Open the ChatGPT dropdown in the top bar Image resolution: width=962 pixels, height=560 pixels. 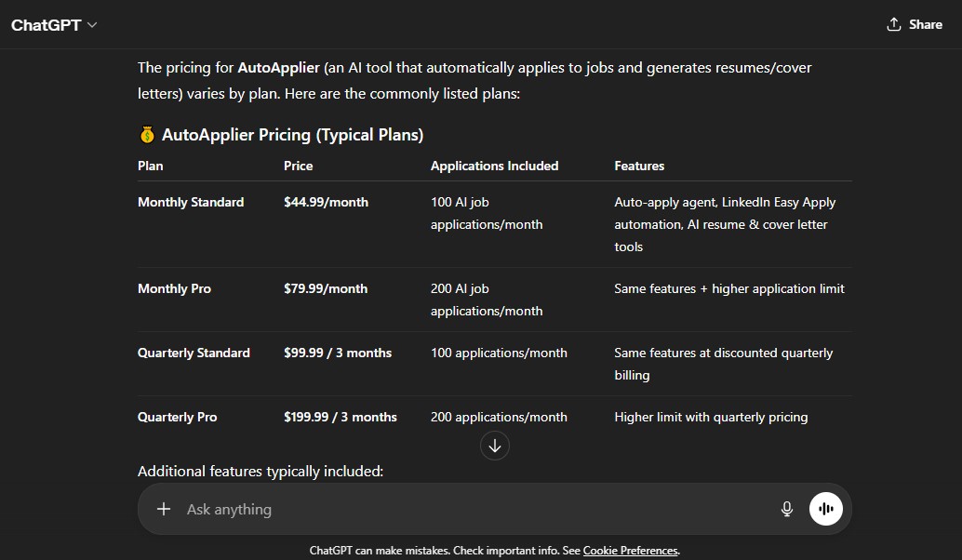pos(56,25)
